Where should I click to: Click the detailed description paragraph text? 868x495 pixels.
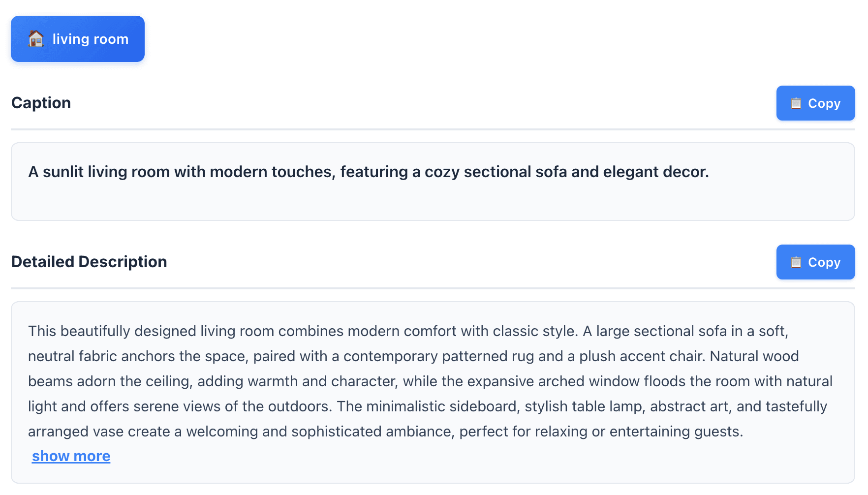click(x=428, y=381)
